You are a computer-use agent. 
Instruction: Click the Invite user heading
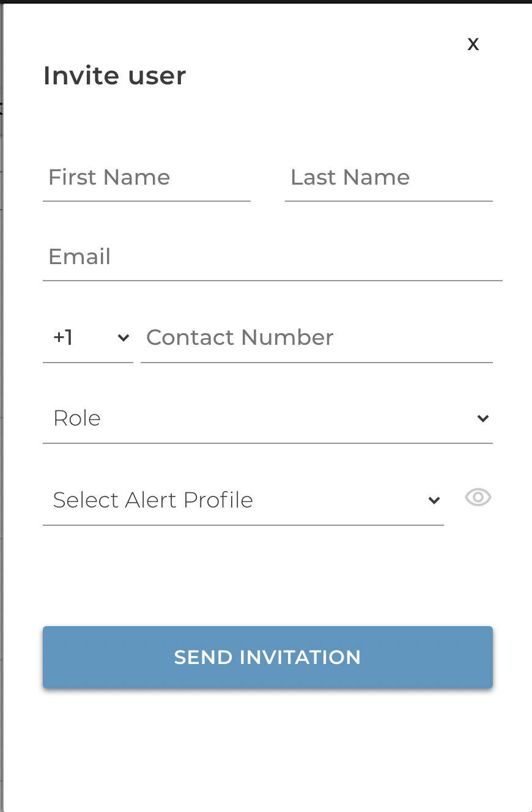click(114, 76)
